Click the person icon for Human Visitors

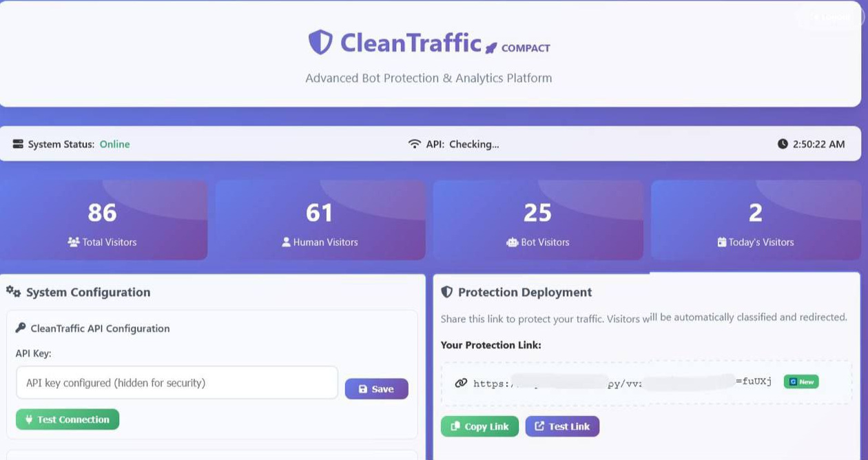tap(286, 242)
